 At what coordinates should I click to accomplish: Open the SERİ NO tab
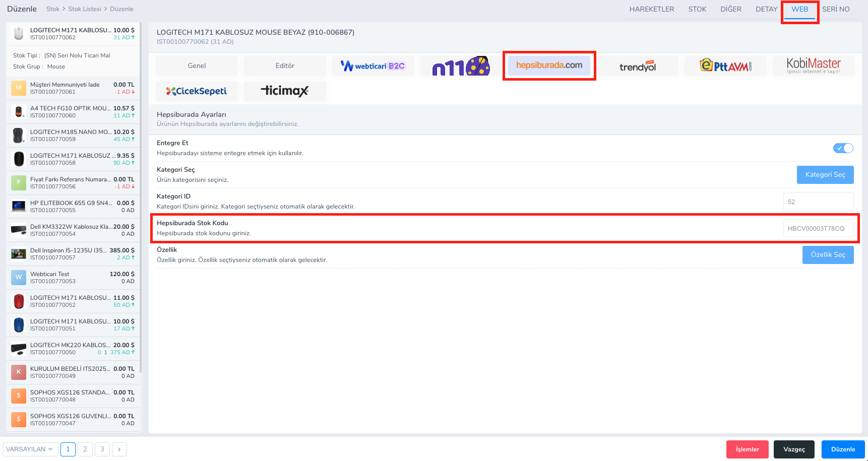836,9
